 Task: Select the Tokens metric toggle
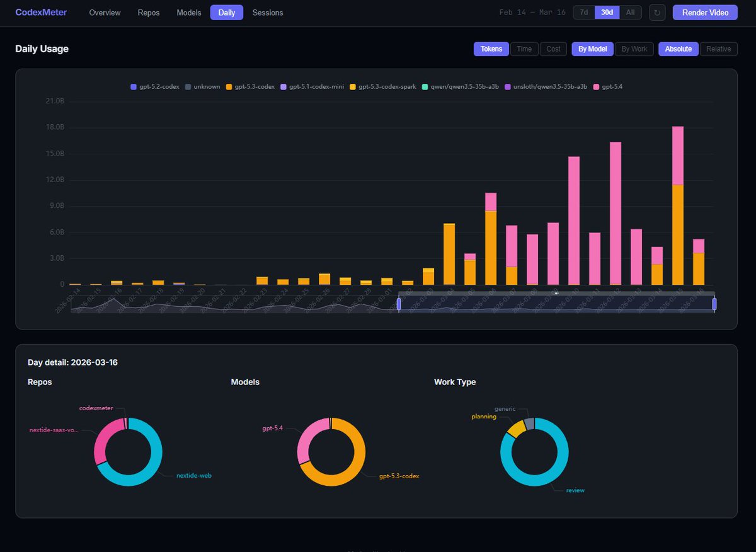491,49
